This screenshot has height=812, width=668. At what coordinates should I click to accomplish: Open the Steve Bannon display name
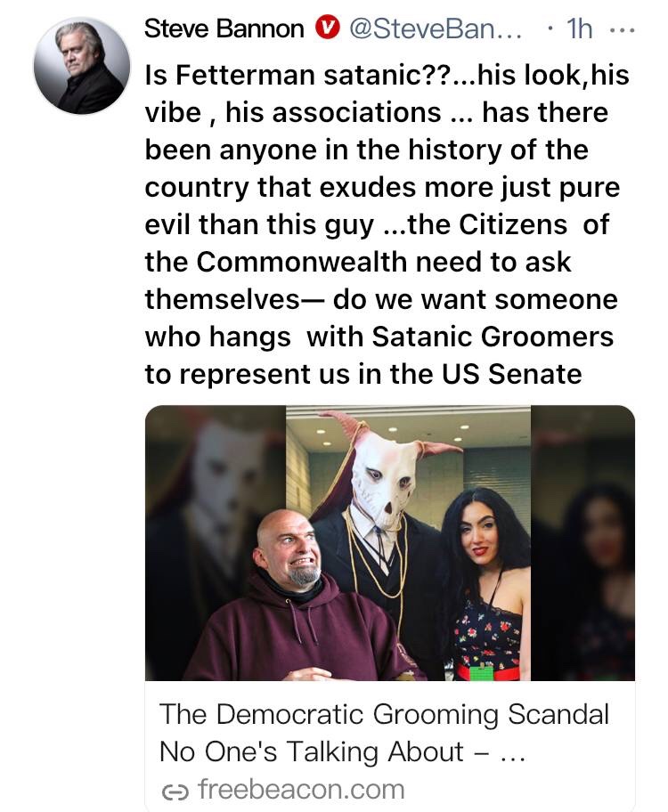tap(224, 28)
